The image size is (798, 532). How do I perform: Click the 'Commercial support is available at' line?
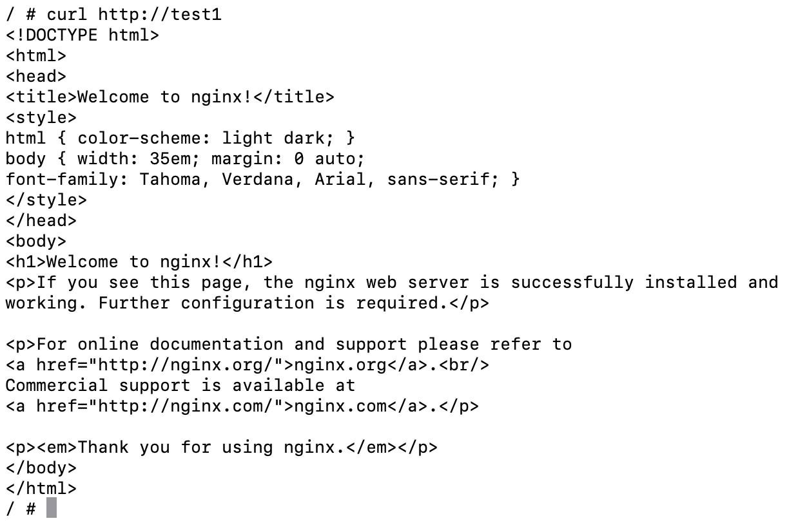(180, 385)
